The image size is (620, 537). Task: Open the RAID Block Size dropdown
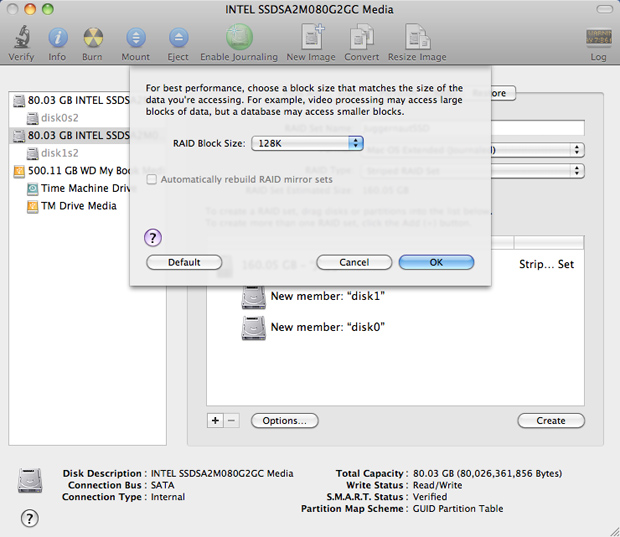tap(307, 143)
